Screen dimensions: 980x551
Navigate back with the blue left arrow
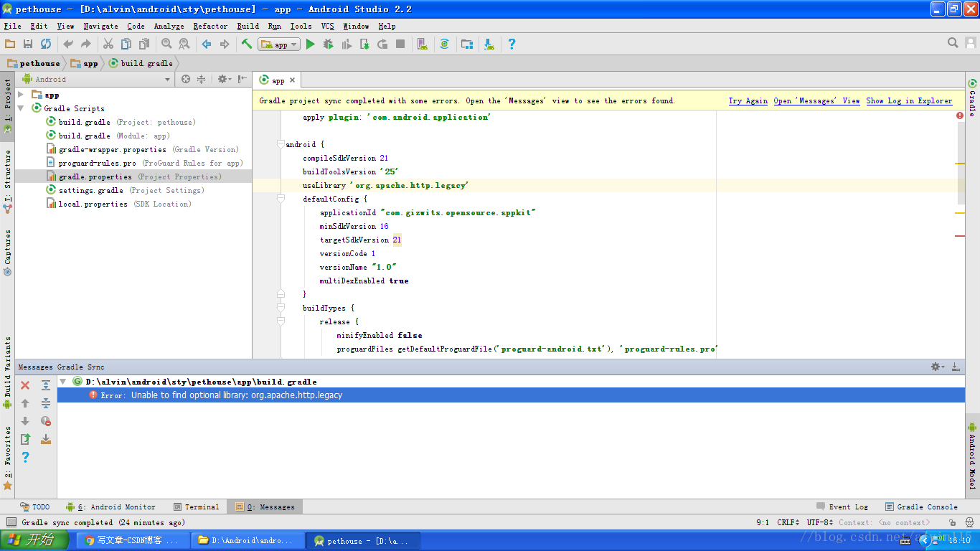[x=207, y=44]
